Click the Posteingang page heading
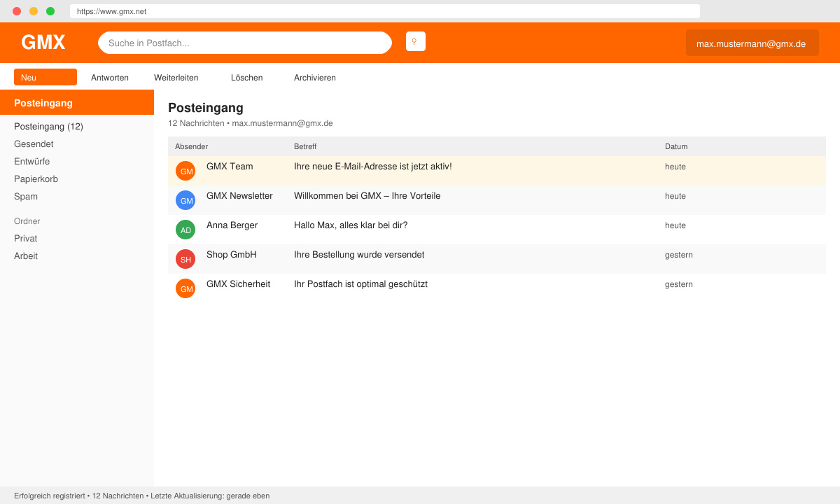This screenshot has height=504, width=840. point(206,108)
